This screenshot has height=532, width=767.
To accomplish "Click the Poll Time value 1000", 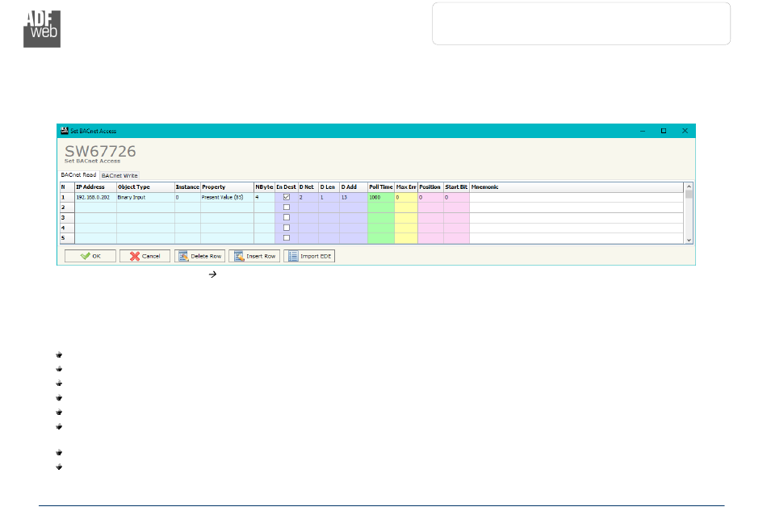I will point(380,198).
